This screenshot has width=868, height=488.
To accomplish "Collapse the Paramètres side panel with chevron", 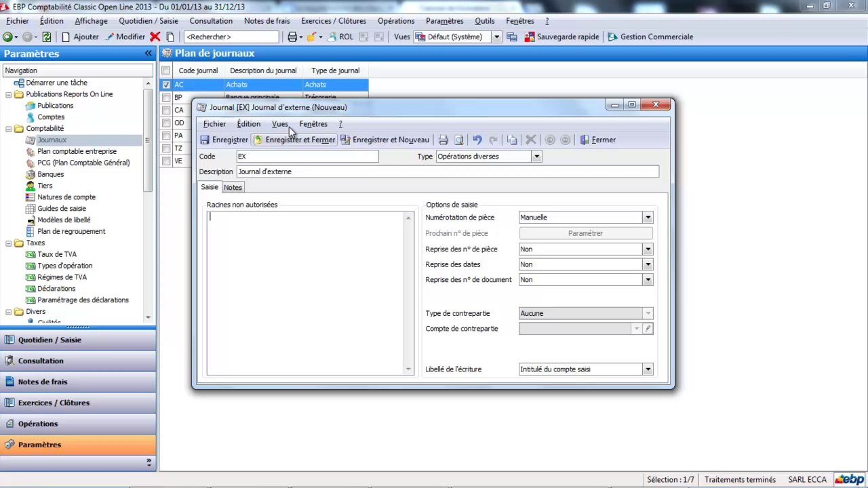I will point(148,54).
